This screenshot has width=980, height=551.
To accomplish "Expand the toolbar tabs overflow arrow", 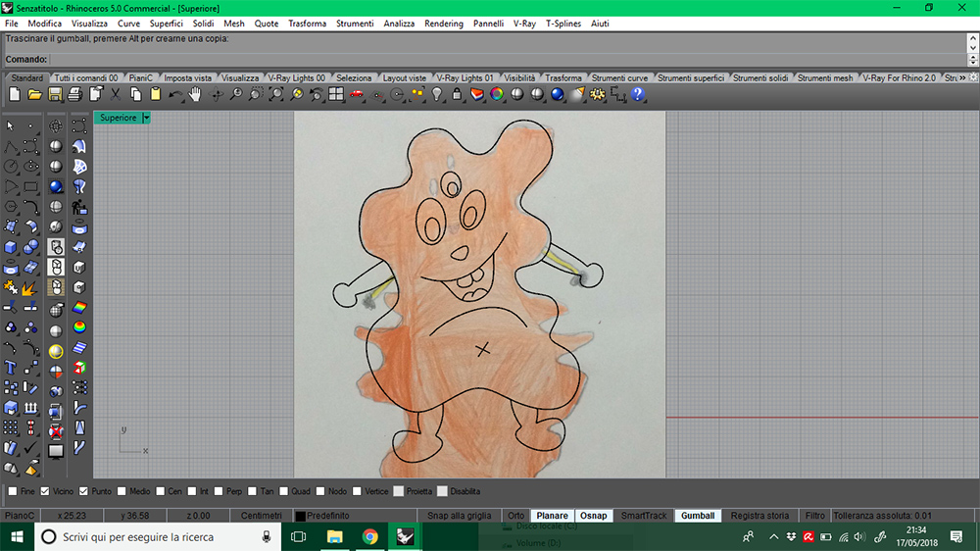I will [x=962, y=77].
